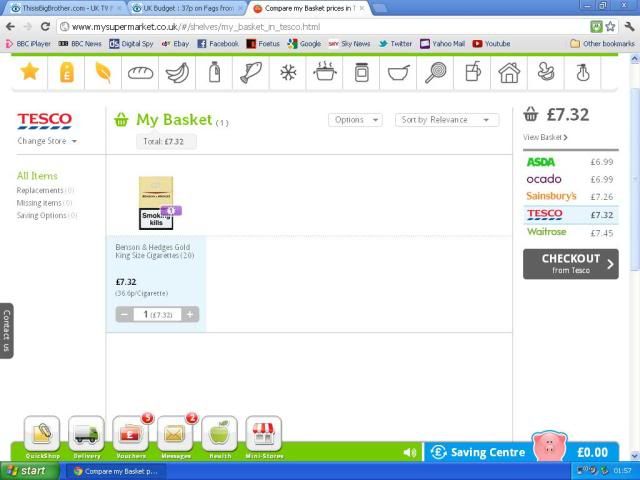The image size is (640, 480).
Task: Open Other bookmarks folder
Action: [x=603, y=44]
